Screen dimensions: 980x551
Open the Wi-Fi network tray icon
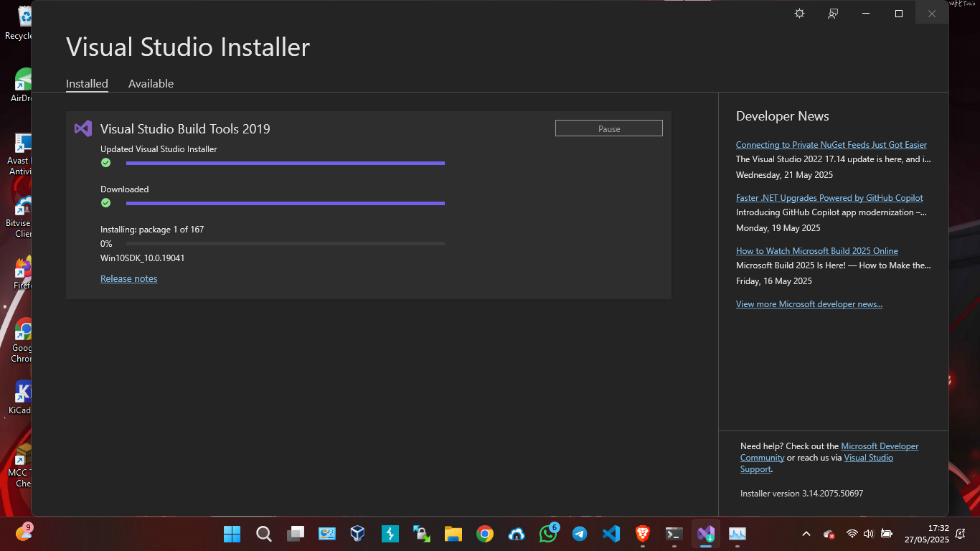point(852,534)
